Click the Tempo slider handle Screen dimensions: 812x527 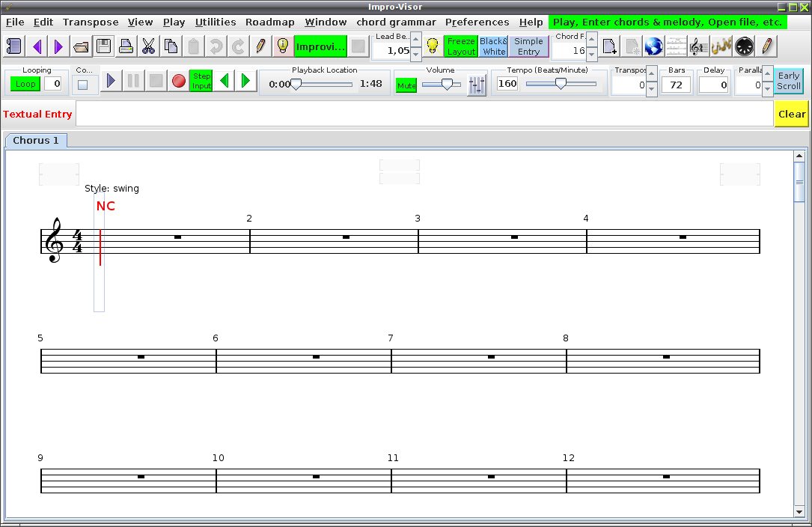tap(561, 83)
